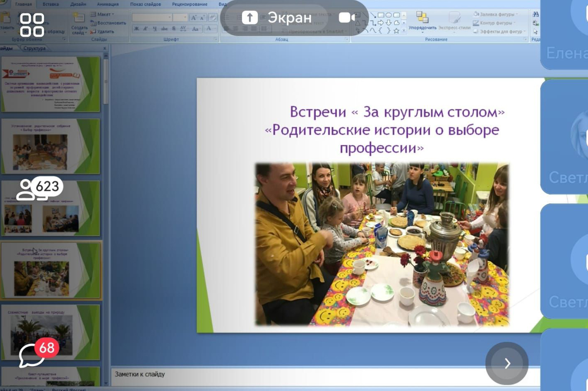Select the rectangle shape in gallery

[381, 15]
